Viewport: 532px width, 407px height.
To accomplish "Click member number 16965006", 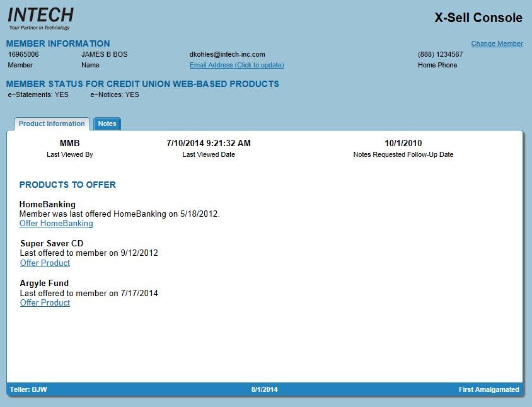I will tap(23, 55).
